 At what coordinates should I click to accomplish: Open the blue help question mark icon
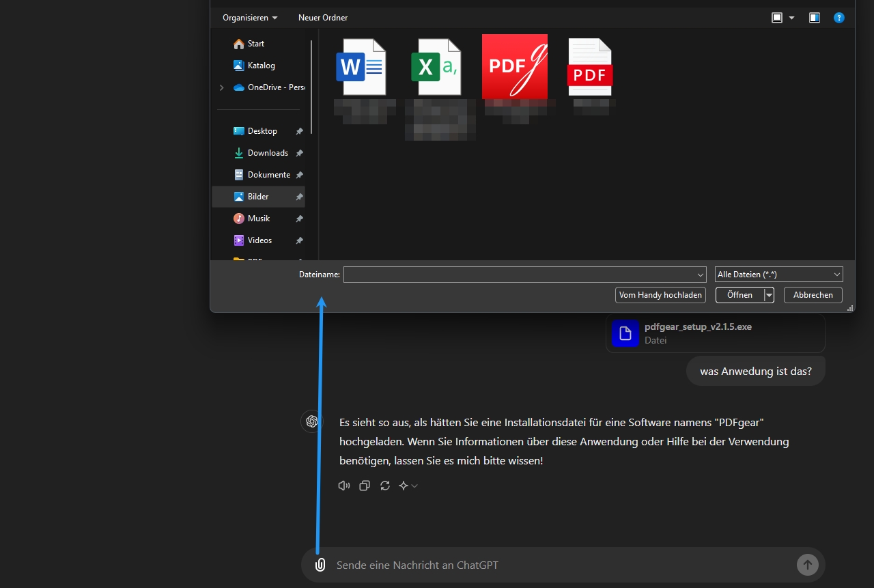tap(839, 18)
